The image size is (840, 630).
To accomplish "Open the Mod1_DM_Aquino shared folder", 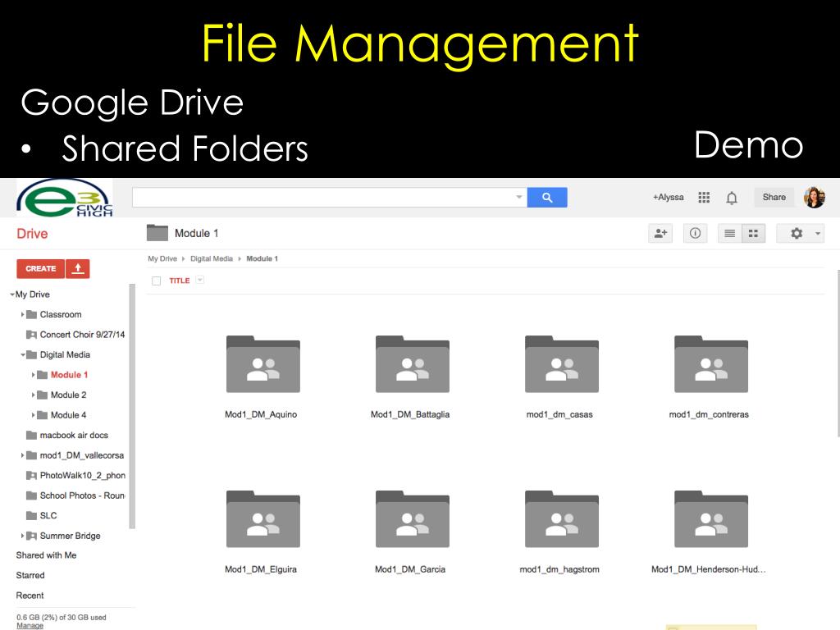I will pyautogui.click(x=262, y=364).
